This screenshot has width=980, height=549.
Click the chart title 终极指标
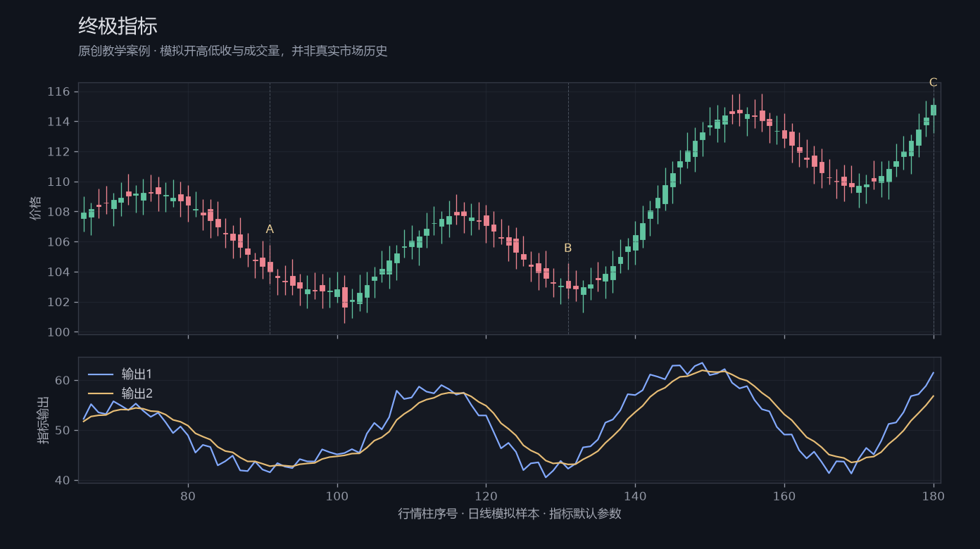[118, 26]
